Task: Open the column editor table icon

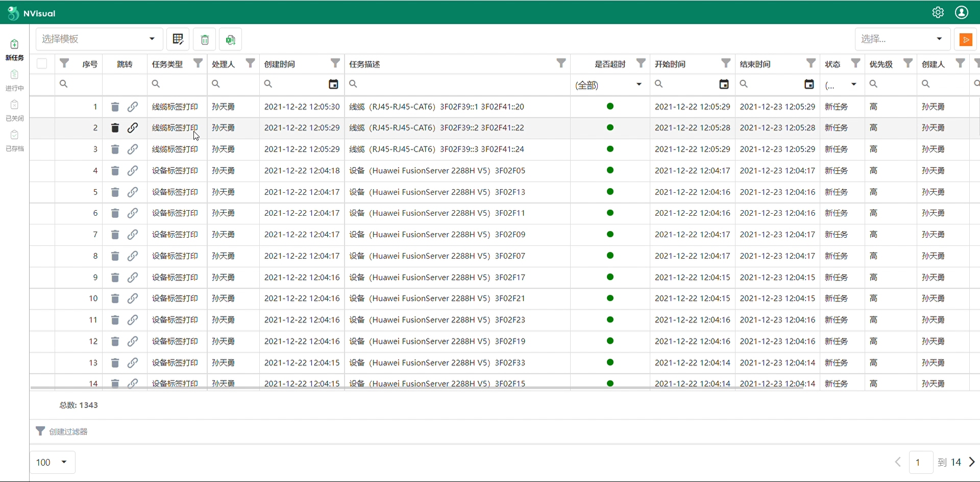Action: pos(178,39)
